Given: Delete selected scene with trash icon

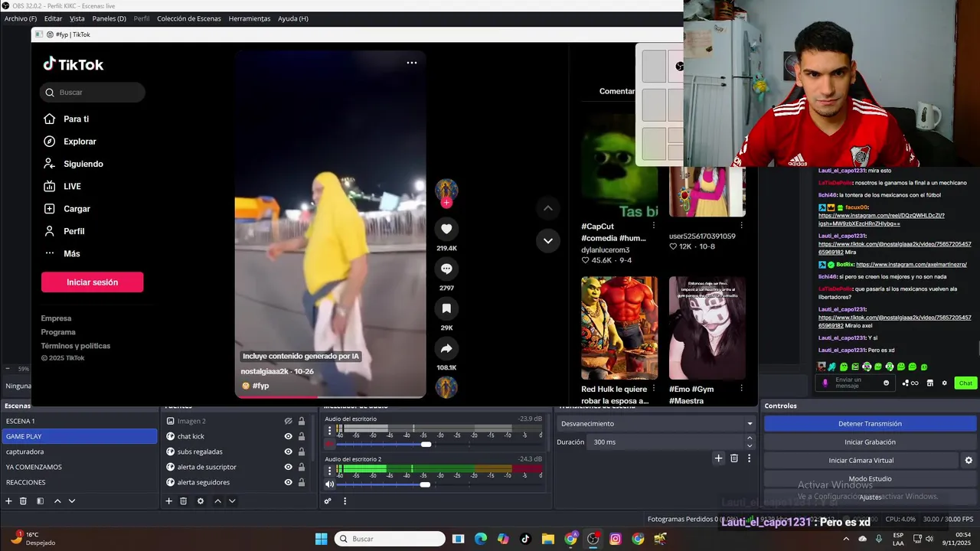Looking at the screenshot, I should (23, 501).
